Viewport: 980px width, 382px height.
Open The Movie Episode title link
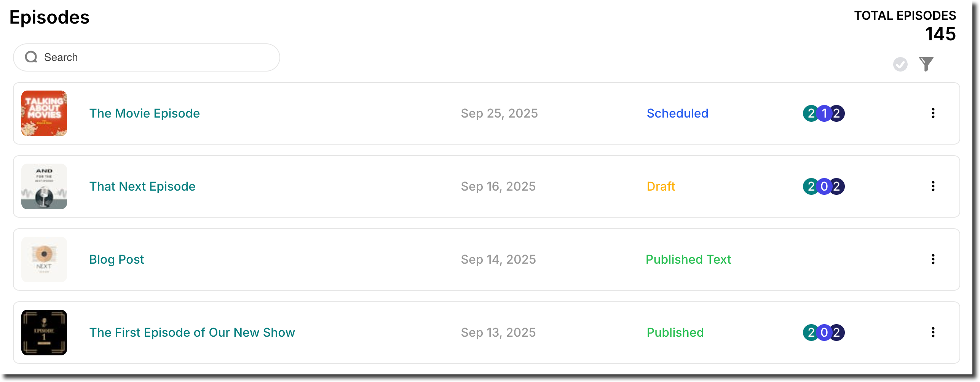(145, 113)
